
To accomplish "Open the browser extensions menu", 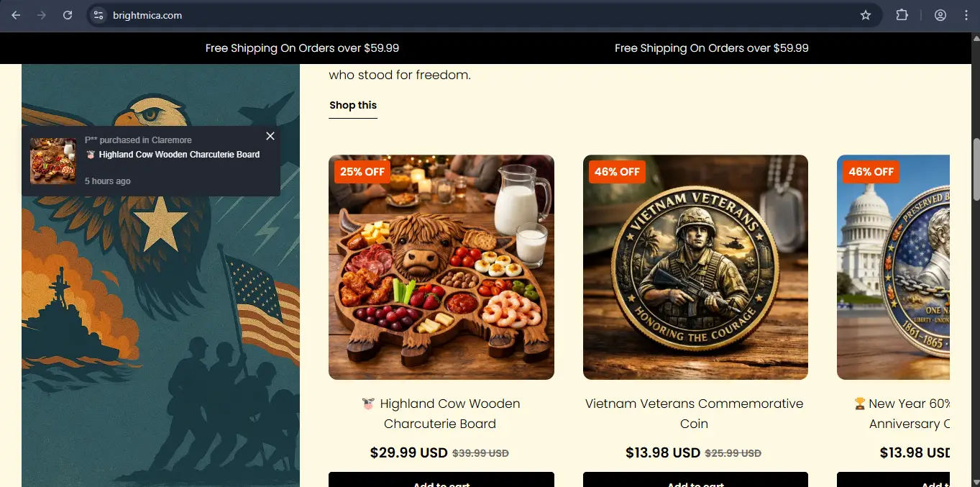I will click(902, 15).
